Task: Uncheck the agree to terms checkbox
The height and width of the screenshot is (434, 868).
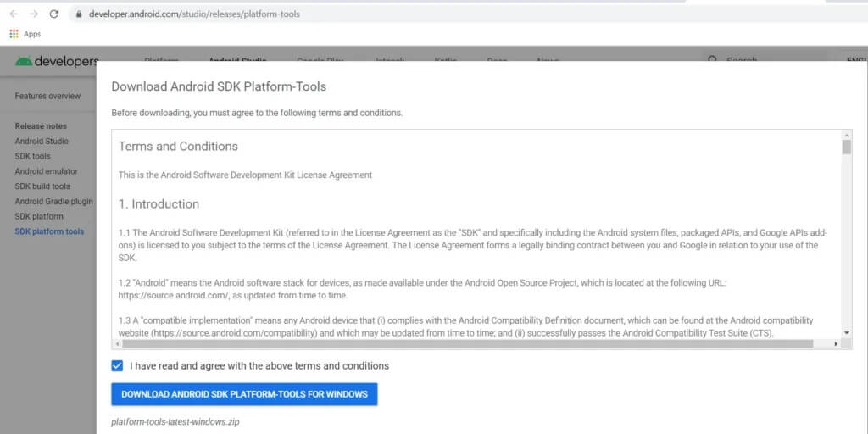Action: click(117, 366)
